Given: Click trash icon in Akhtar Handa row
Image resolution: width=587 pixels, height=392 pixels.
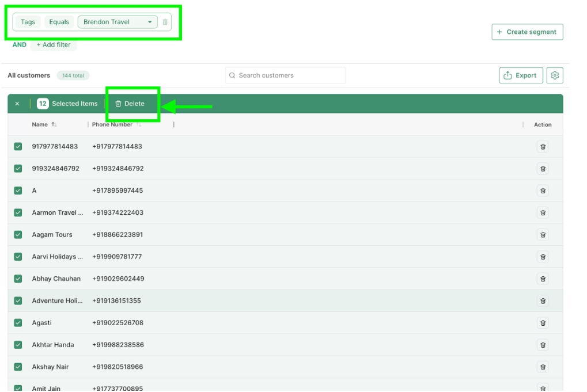Looking at the screenshot, I should click(542, 345).
